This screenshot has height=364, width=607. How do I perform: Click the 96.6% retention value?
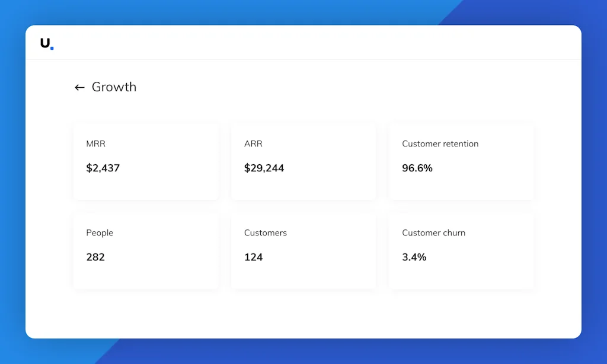pos(417,168)
